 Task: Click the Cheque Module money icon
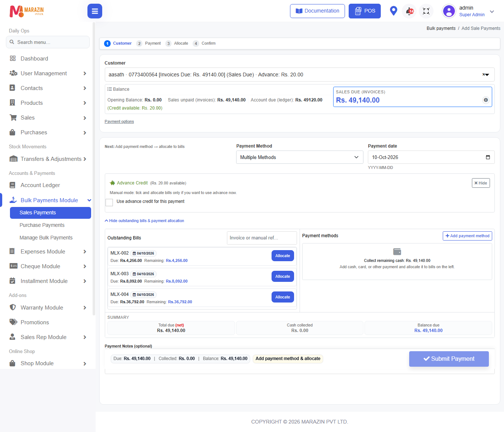pyautogui.click(x=13, y=266)
